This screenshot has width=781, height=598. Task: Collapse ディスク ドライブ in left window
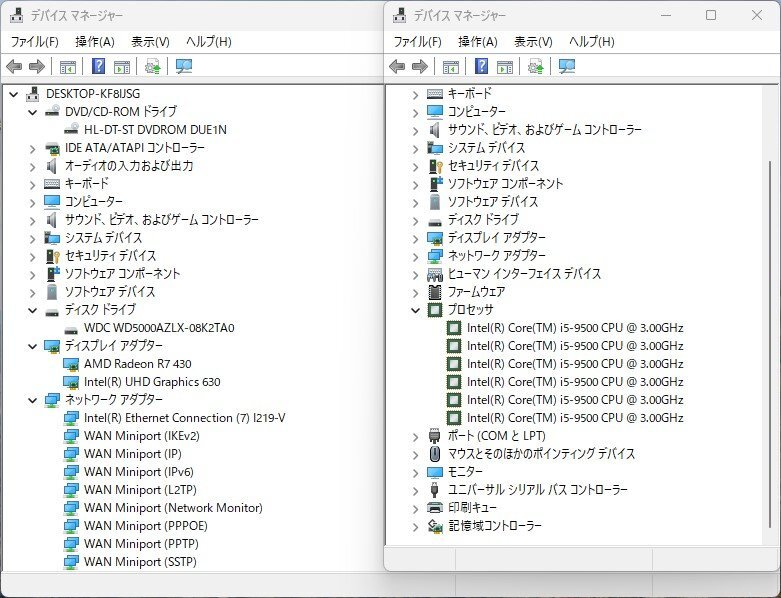pos(32,310)
